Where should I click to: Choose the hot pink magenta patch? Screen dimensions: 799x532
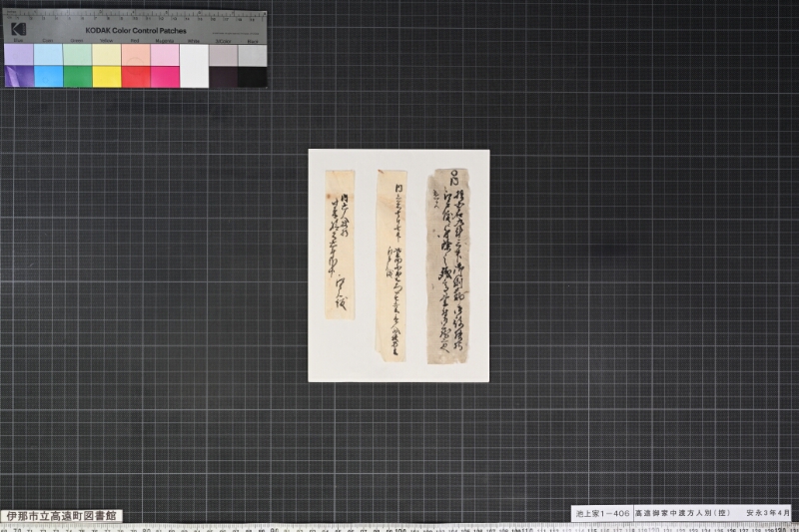[165, 77]
